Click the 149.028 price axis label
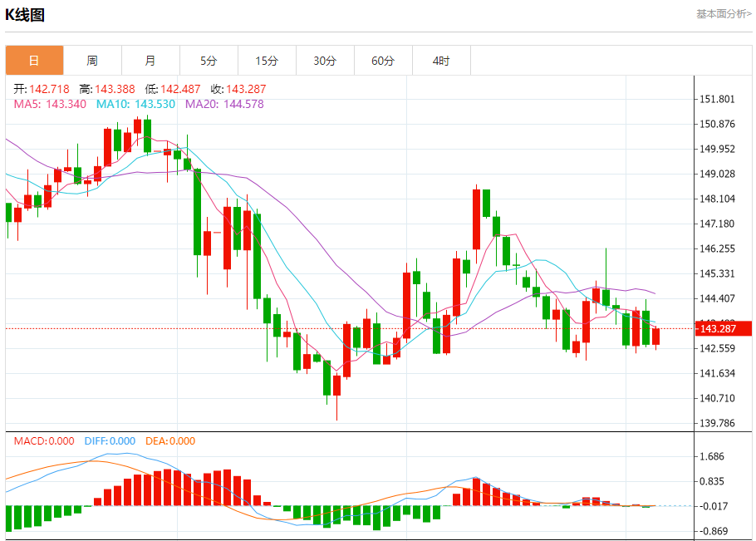The height and width of the screenshot is (541, 756). coord(718,174)
